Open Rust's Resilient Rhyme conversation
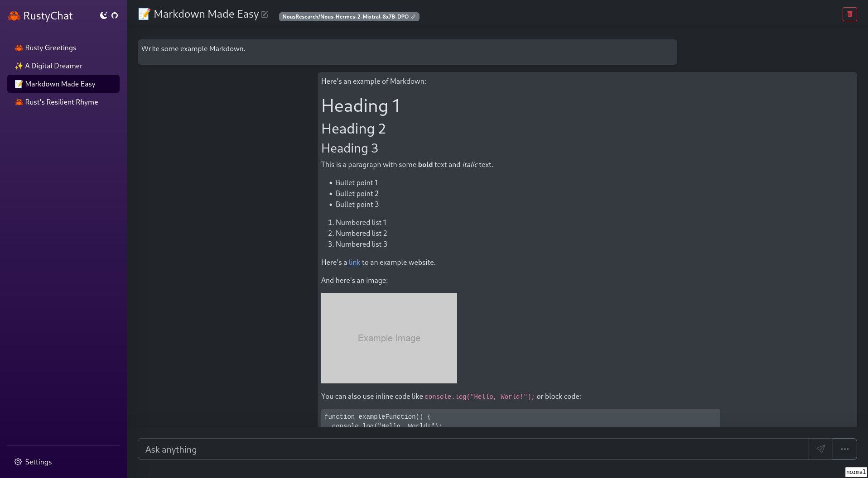 pos(61,102)
